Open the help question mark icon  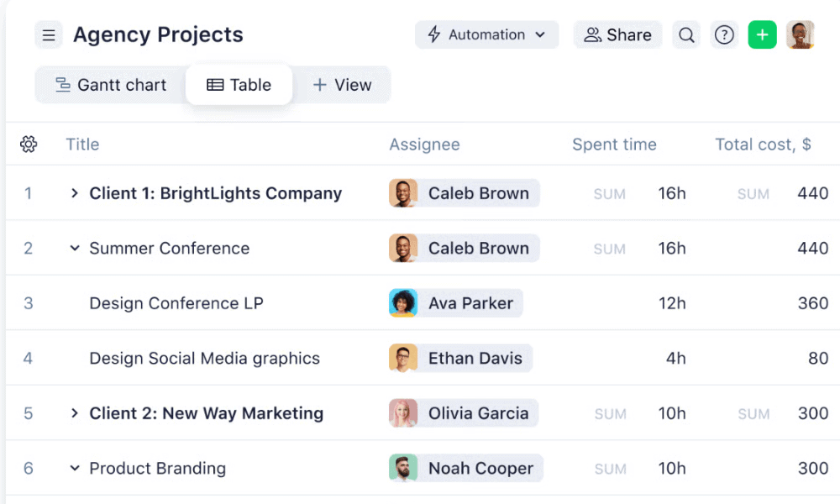(724, 35)
